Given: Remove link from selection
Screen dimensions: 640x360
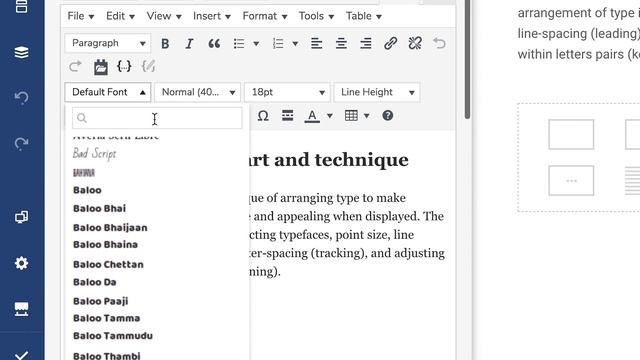Looking at the screenshot, I should click(415, 43).
